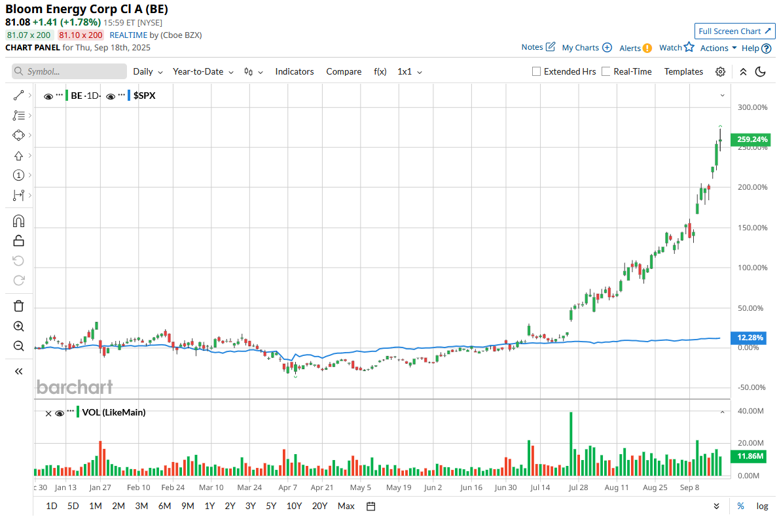This screenshot has width=777, height=532.
Task: Open chart settings gear
Action: coord(721,72)
